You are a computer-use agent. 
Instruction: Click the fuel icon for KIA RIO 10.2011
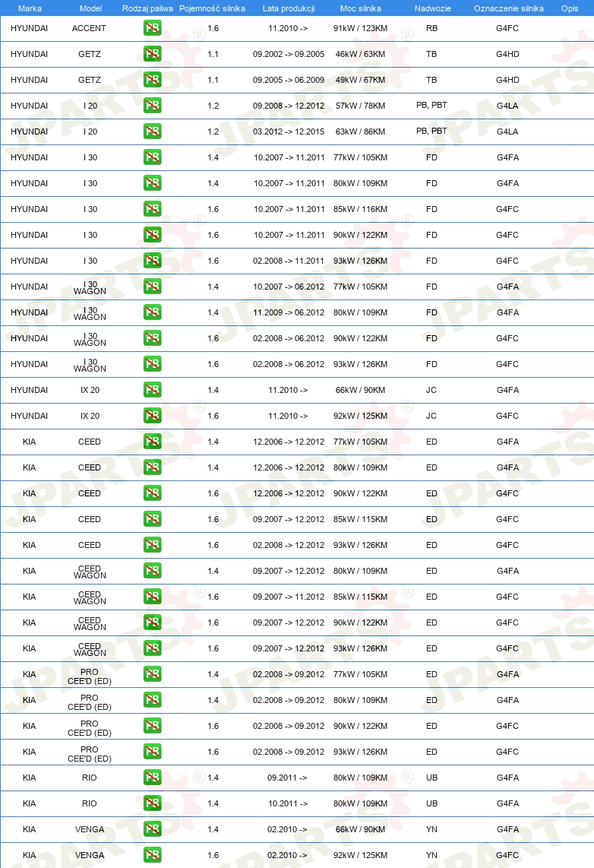[152, 803]
